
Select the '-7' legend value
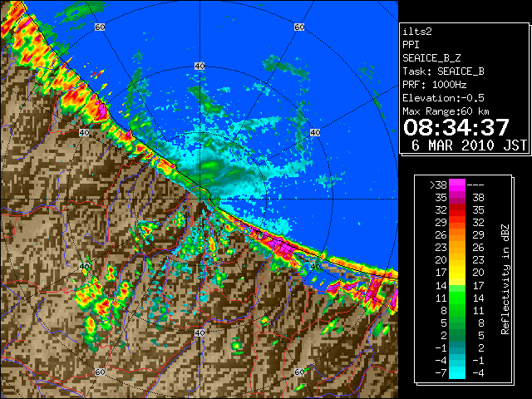click(441, 373)
